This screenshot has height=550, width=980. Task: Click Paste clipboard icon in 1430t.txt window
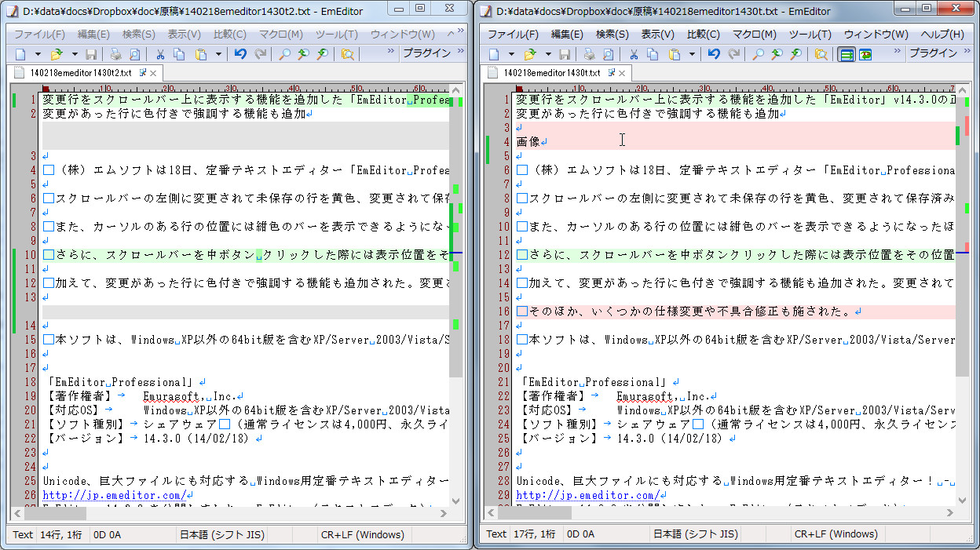(675, 54)
